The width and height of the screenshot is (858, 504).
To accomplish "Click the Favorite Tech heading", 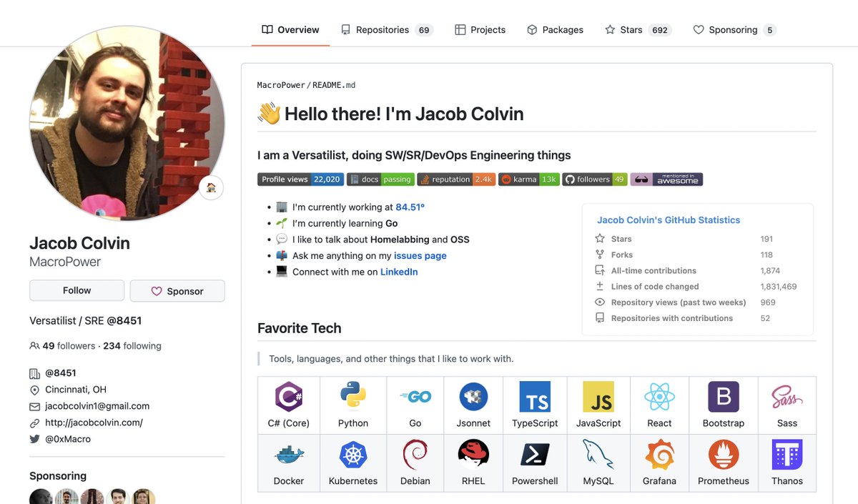I will click(x=300, y=329).
